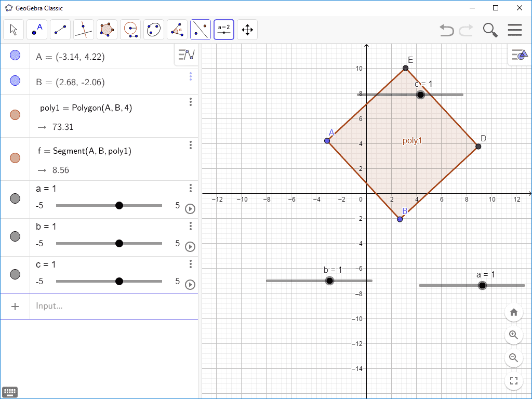
Task: Click the 73.31 area value
Action: pyautogui.click(x=63, y=127)
